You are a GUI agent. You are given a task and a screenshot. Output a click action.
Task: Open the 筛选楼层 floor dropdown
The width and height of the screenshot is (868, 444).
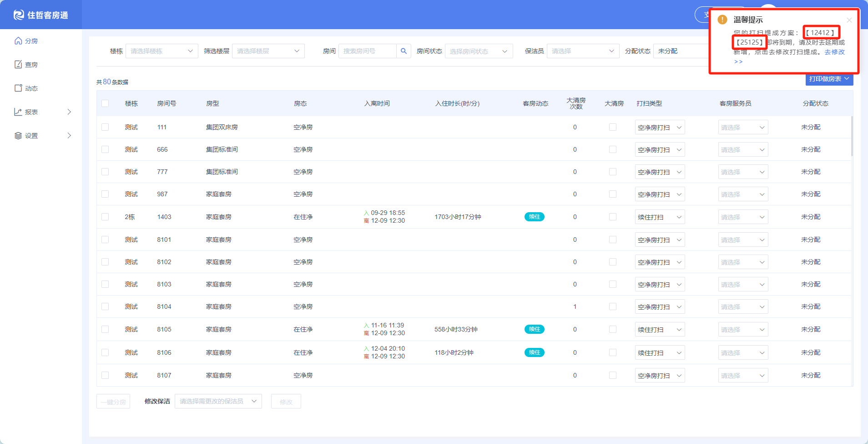pos(268,51)
